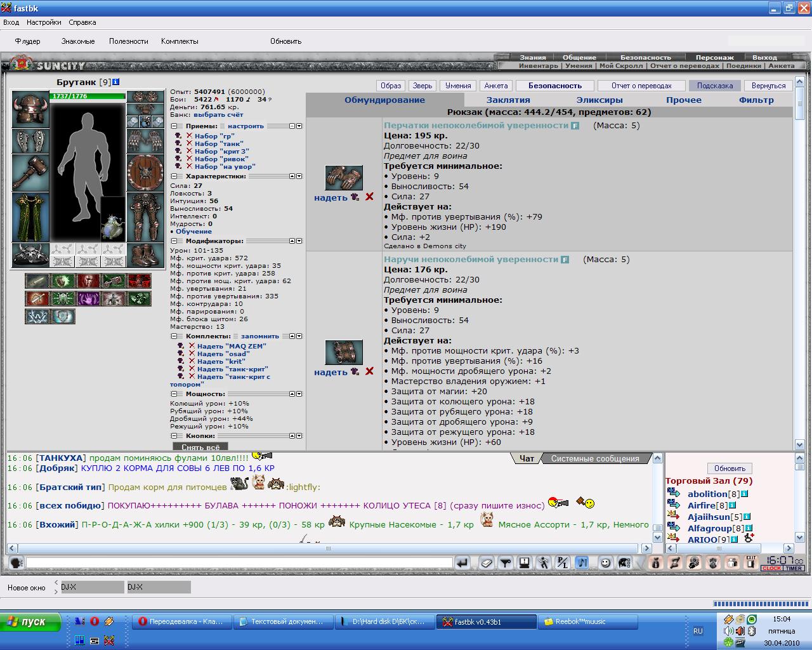Click the chat filter funnel icon

506,562
